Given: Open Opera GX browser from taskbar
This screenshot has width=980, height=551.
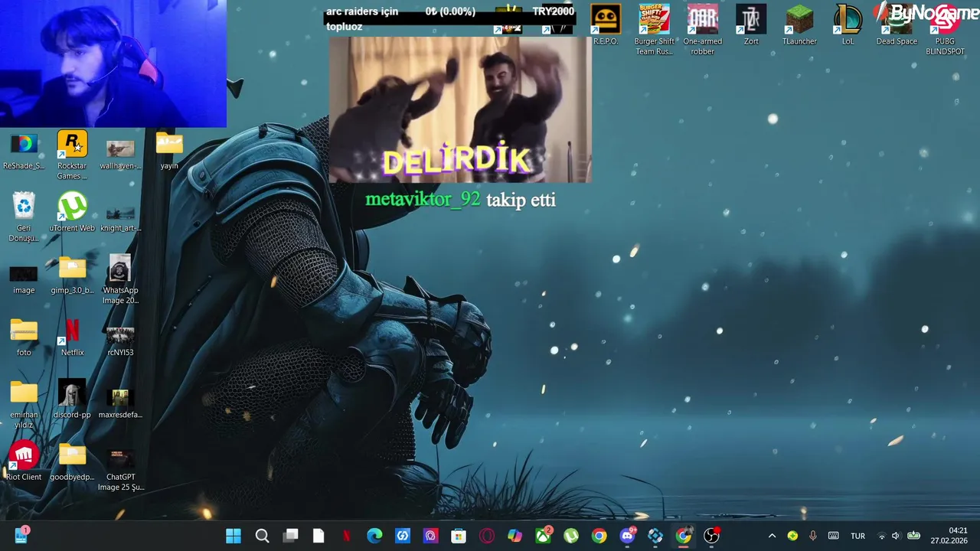Looking at the screenshot, I should point(487,536).
